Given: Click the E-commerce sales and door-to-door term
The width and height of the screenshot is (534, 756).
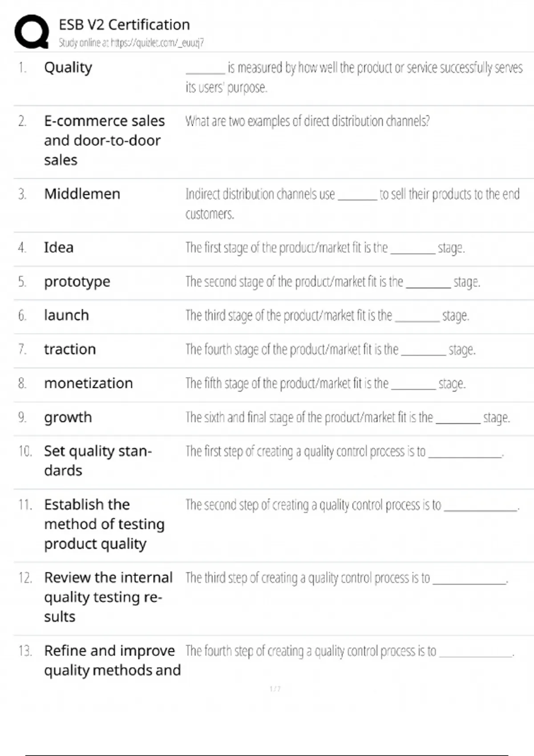Looking at the screenshot, I should tap(104, 140).
